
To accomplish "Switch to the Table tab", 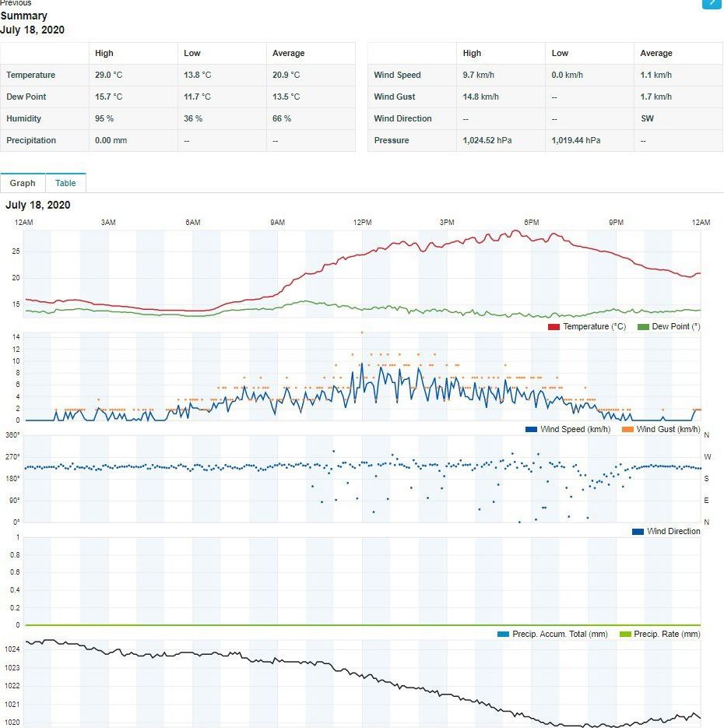I will coord(65,183).
